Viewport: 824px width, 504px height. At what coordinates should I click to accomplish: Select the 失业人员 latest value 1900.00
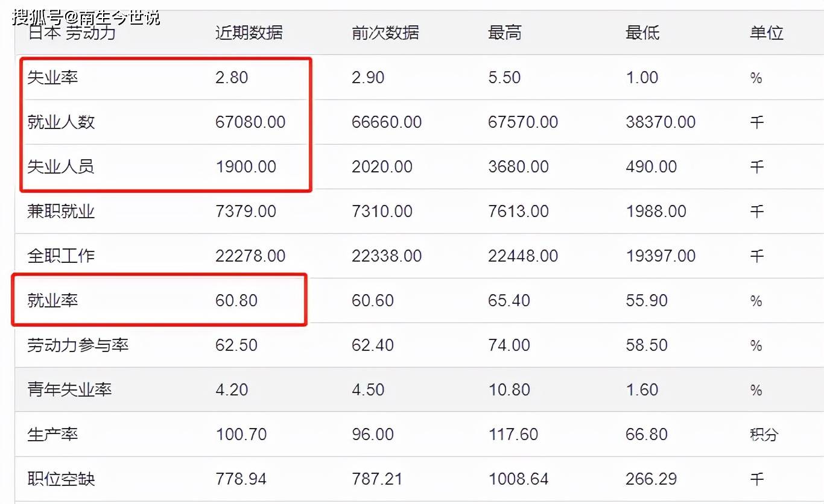point(246,167)
